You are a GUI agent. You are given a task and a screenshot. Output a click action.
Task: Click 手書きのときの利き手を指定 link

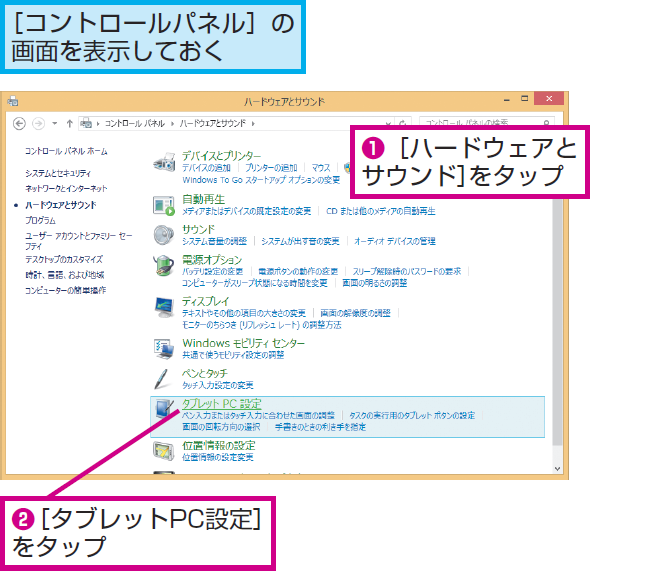coord(320,427)
